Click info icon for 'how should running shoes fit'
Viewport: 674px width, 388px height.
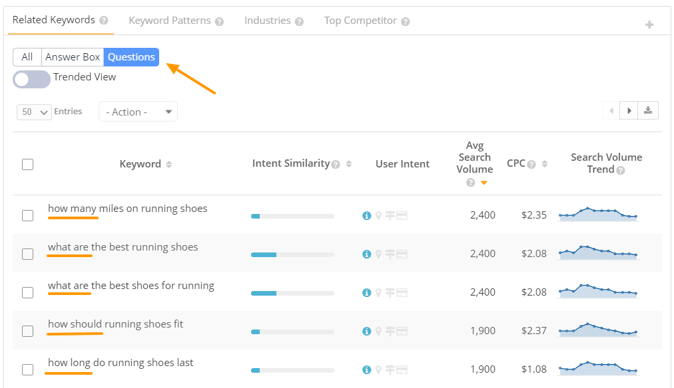366,331
